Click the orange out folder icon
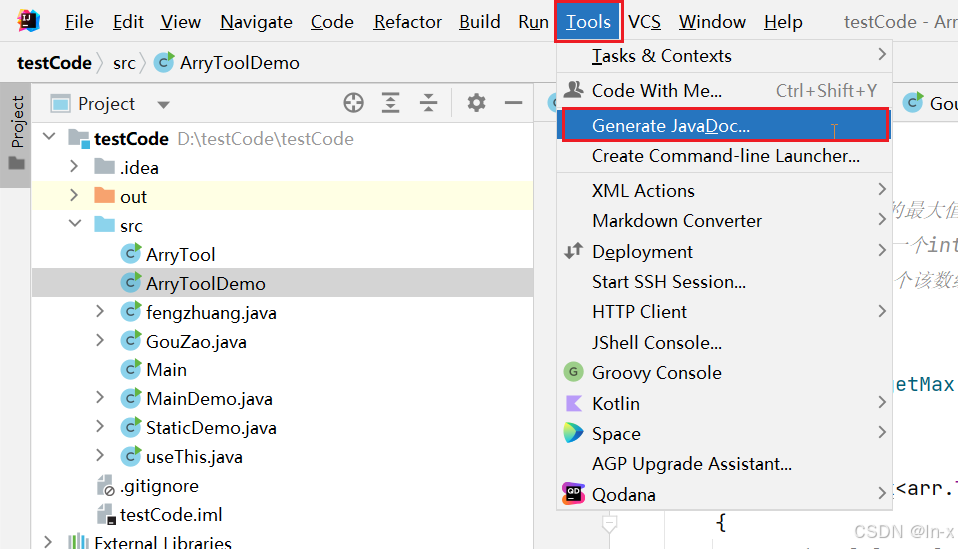This screenshot has width=958, height=549. 104,195
